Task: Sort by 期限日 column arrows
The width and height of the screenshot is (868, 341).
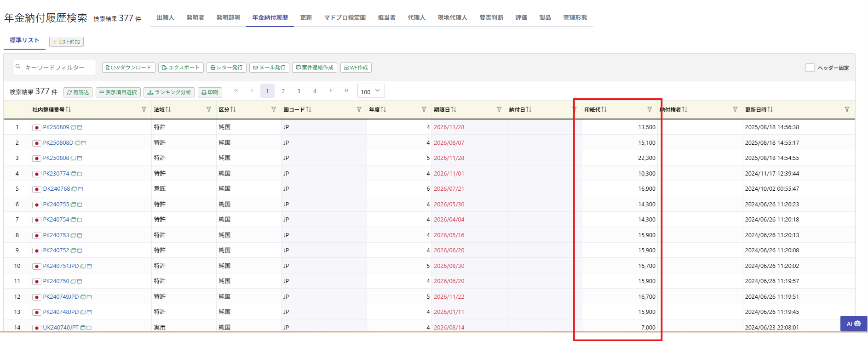Action: (x=454, y=109)
